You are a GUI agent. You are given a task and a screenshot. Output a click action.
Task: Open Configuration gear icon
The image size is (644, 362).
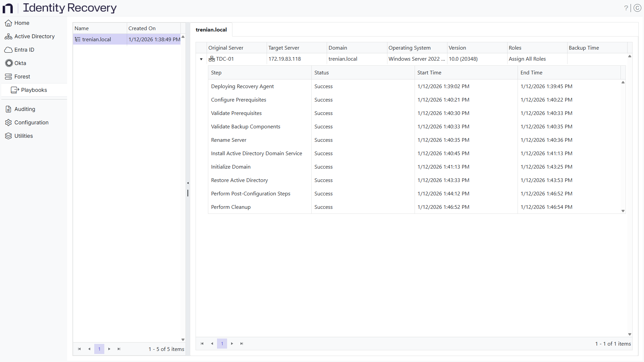(8, 123)
